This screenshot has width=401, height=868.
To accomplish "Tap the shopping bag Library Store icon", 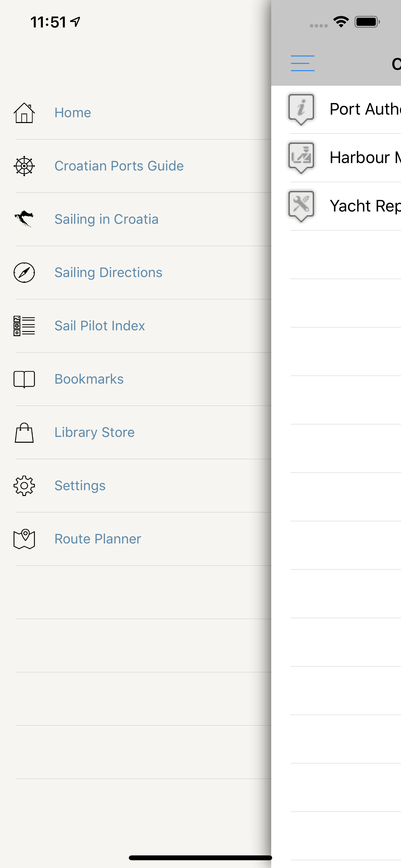I will click(x=24, y=432).
